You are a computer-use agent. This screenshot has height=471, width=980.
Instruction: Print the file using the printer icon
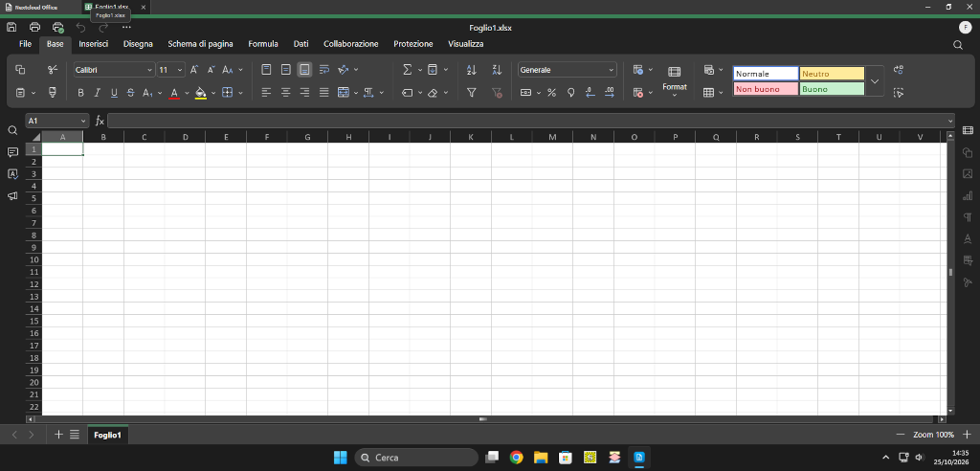pos(35,27)
